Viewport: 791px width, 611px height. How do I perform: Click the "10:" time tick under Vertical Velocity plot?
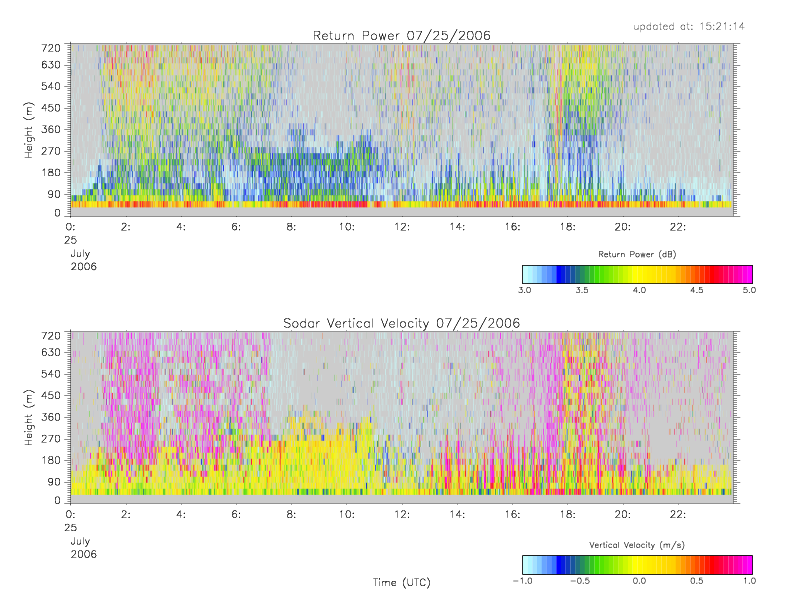click(x=346, y=515)
